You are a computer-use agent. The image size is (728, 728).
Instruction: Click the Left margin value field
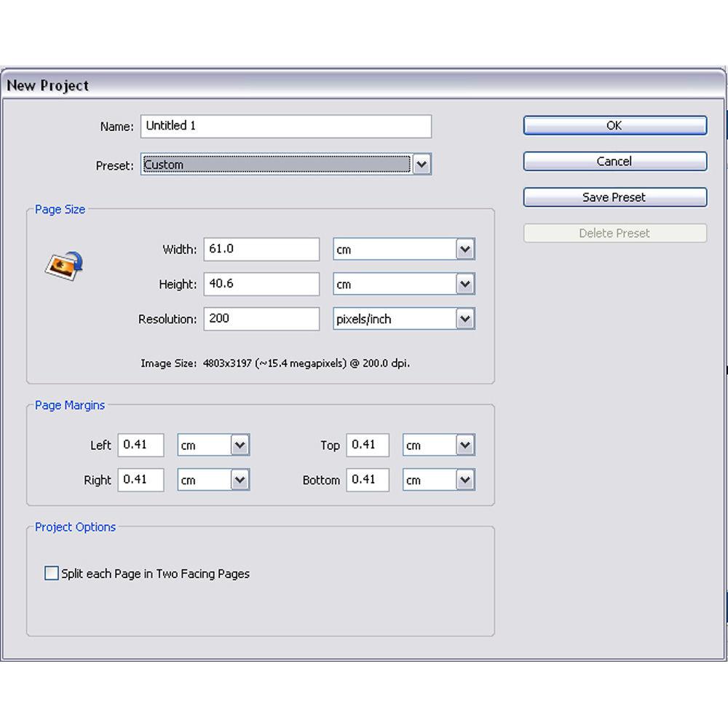pyautogui.click(x=141, y=445)
